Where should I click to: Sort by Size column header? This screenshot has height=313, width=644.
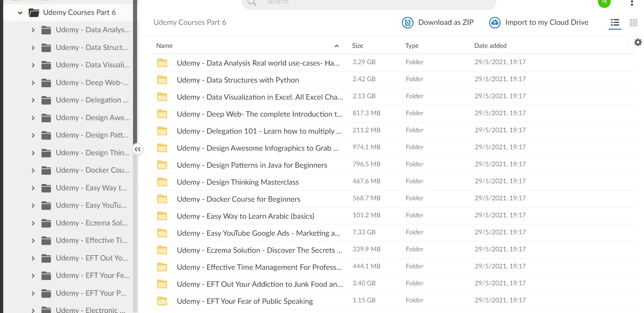click(x=358, y=46)
